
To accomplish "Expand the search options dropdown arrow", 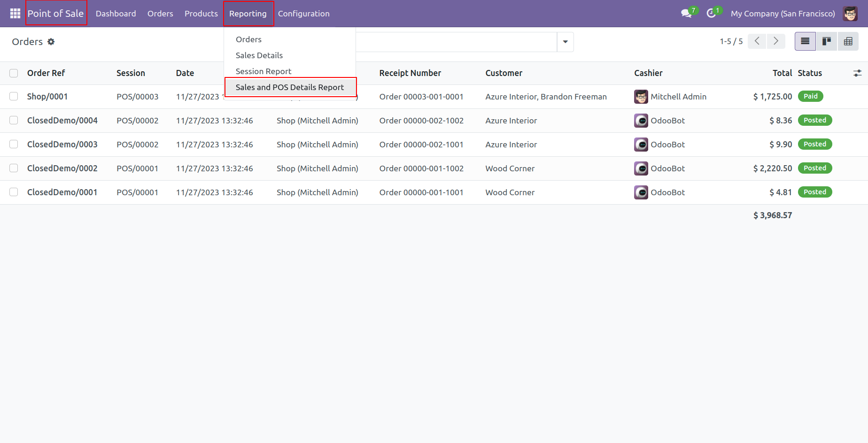I will (565, 42).
